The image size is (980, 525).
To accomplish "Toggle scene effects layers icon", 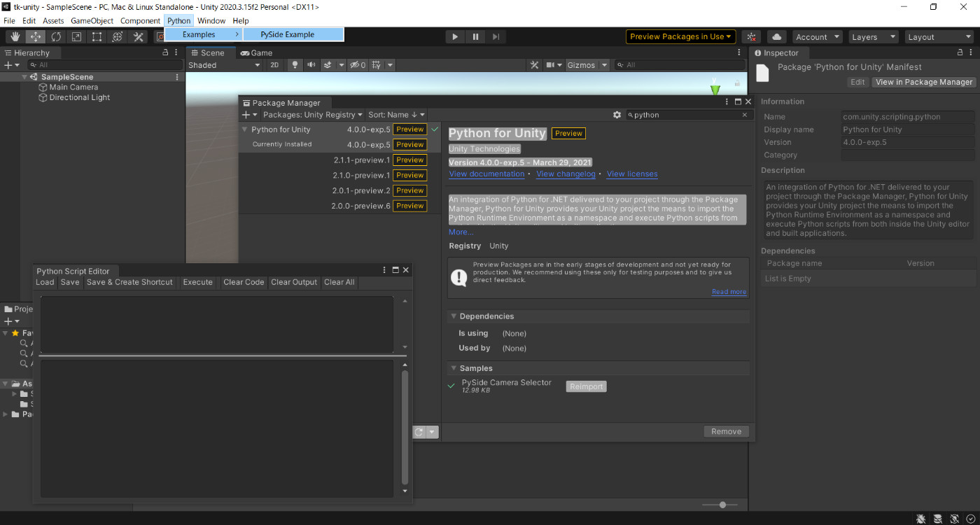I will tap(327, 65).
